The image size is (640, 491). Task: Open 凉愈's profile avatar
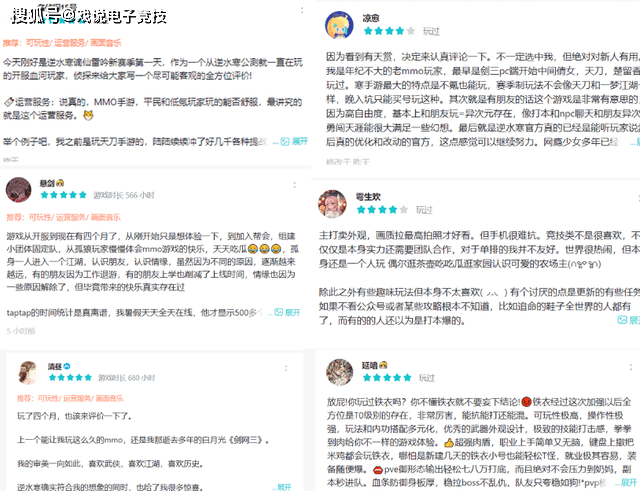coord(339,25)
